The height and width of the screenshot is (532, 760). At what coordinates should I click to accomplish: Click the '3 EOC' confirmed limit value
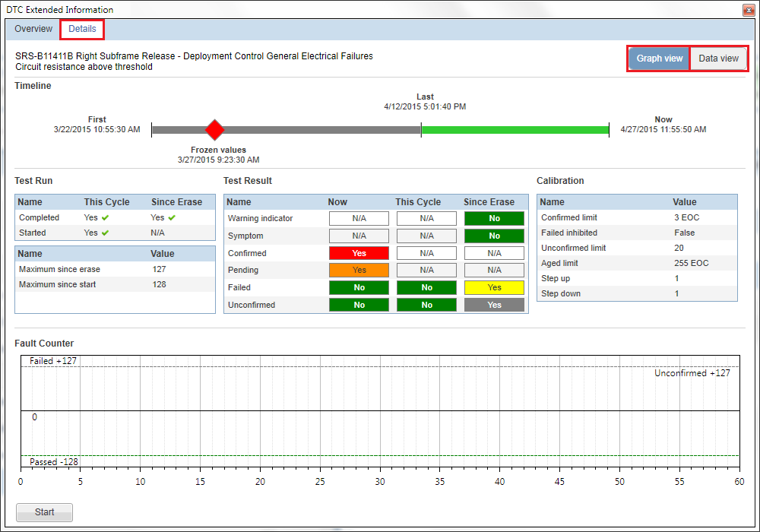coord(686,217)
